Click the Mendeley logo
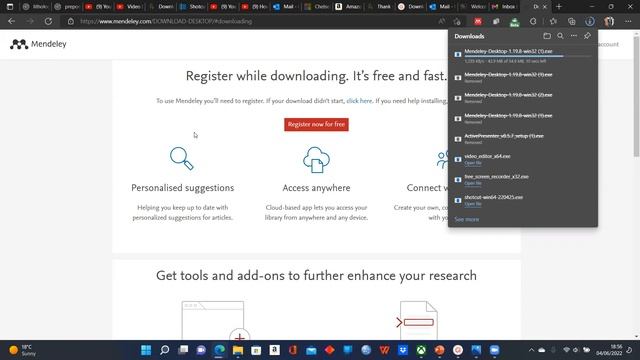Image resolution: width=640 pixels, height=360 pixels. tap(38, 44)
